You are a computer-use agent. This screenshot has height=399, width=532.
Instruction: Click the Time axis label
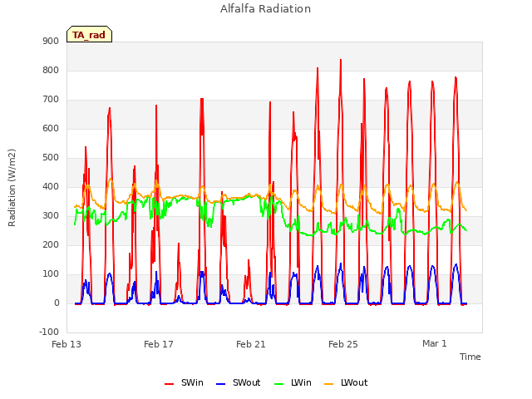(470, 357)
